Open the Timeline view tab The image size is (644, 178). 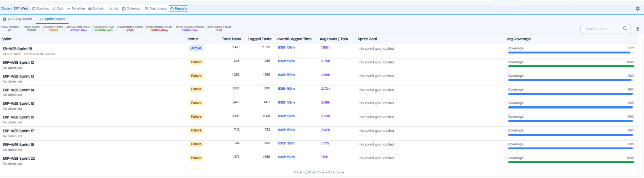[x=76, y=8]
